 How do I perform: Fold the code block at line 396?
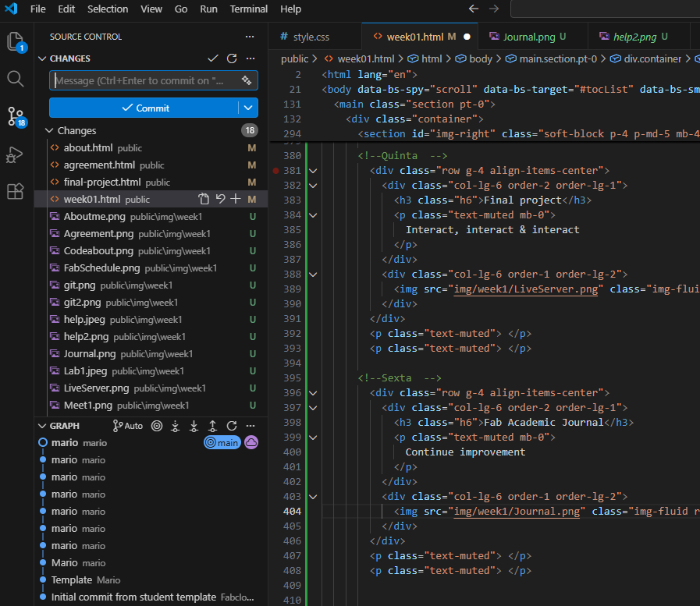[x=313, y=392]
